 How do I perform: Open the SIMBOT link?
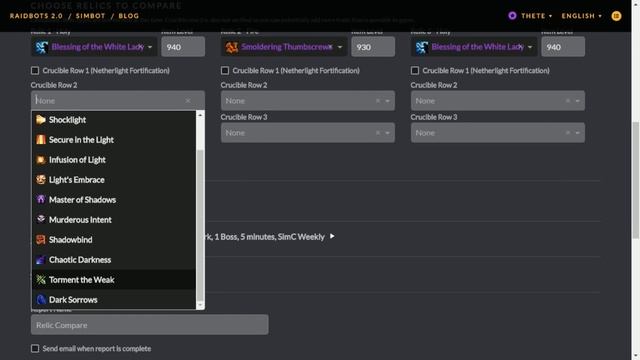point(91,16)
